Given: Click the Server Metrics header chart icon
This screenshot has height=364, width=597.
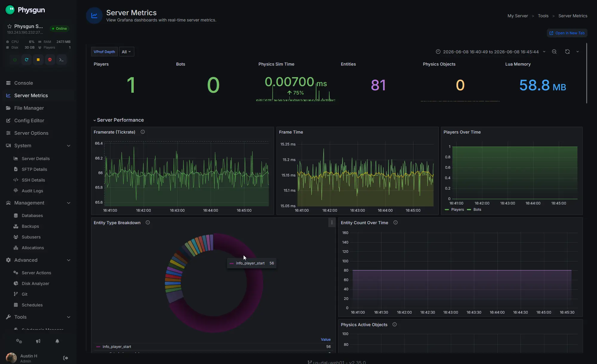Looking at the screenshot, I should pyautogui.click(x=94, y=16).
